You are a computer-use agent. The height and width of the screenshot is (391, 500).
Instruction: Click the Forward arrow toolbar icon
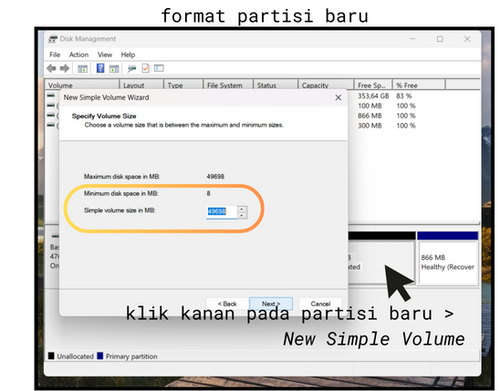[64, 69]
